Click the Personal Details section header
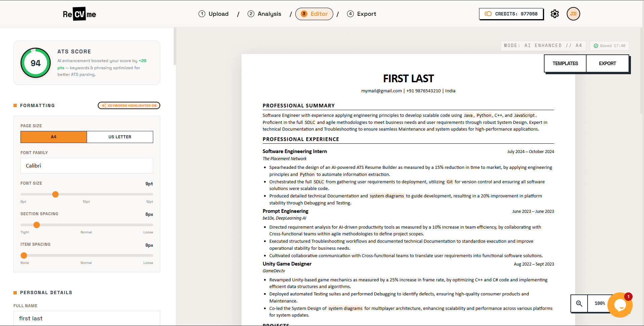Screen dimensions: 644x326 tap(46, 293)
